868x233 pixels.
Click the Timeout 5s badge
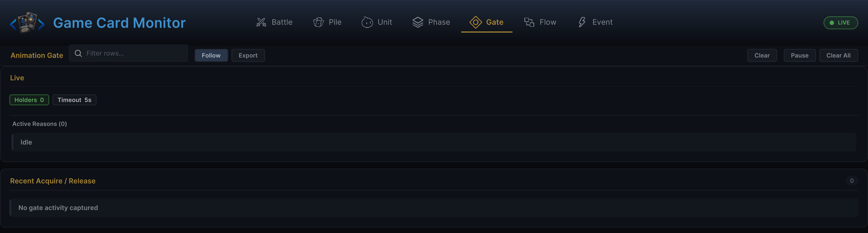click(x=75, y=100)
